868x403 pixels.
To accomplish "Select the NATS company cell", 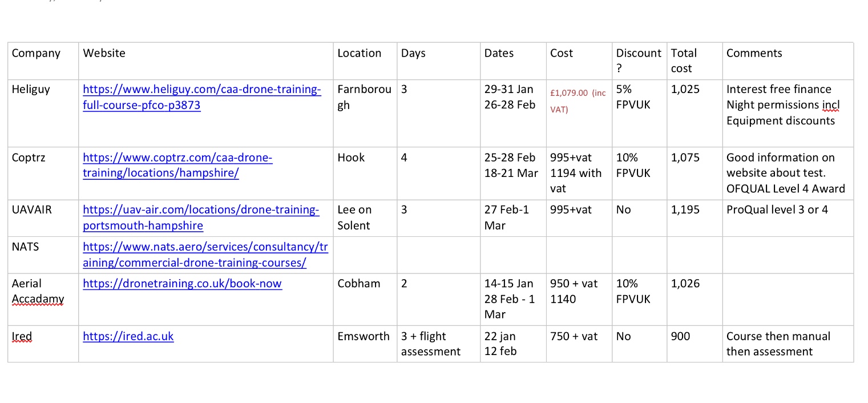I will pyautogui.click(x=43, y=255).
